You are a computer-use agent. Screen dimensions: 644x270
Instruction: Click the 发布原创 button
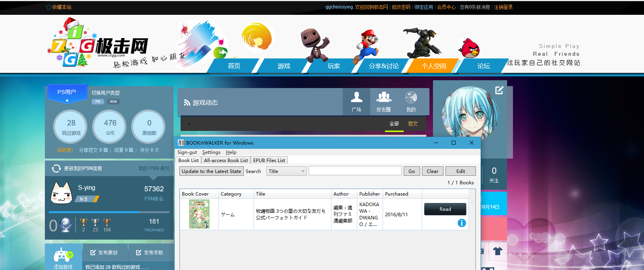click(104, 252)
